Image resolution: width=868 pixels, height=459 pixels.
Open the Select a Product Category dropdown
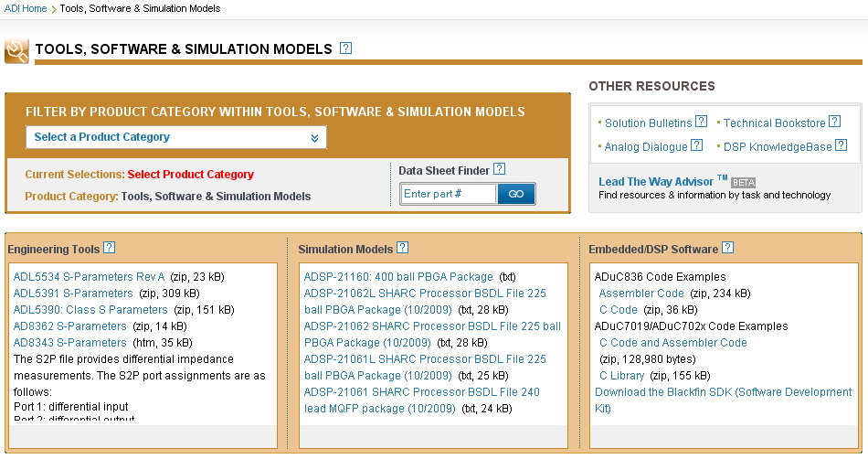[176, 137]
